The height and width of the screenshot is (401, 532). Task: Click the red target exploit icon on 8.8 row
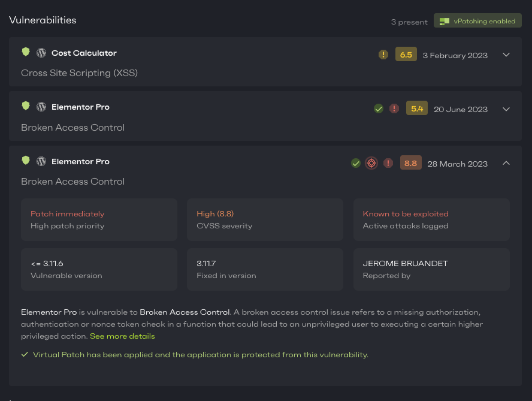pos(371,163)
